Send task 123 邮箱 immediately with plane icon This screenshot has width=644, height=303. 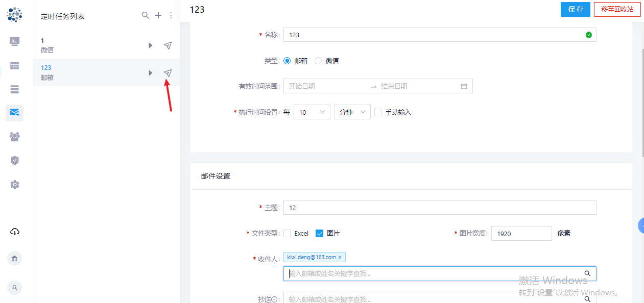[x=168, y=73]
